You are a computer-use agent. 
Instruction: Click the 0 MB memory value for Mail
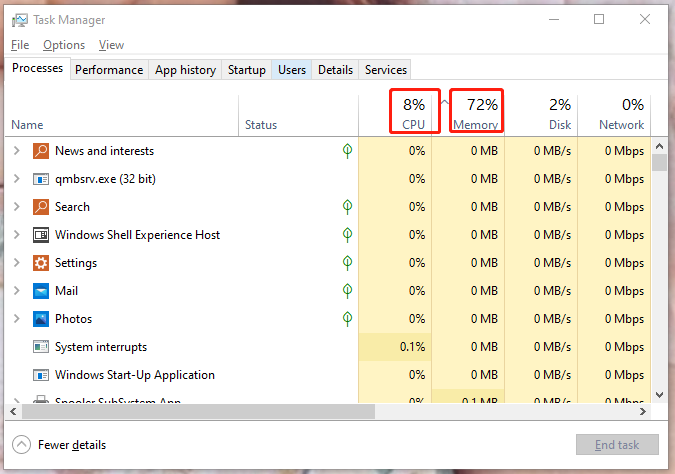click(484, 291)
